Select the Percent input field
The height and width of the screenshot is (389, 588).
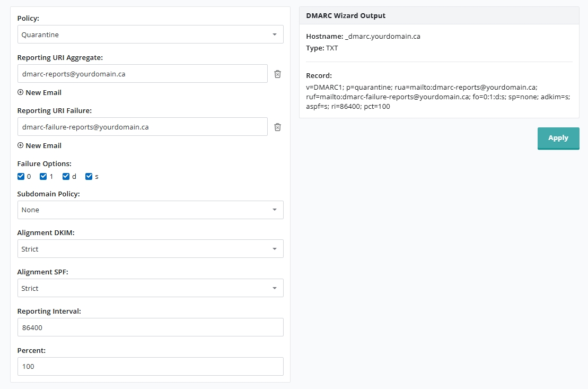point(150,366)
